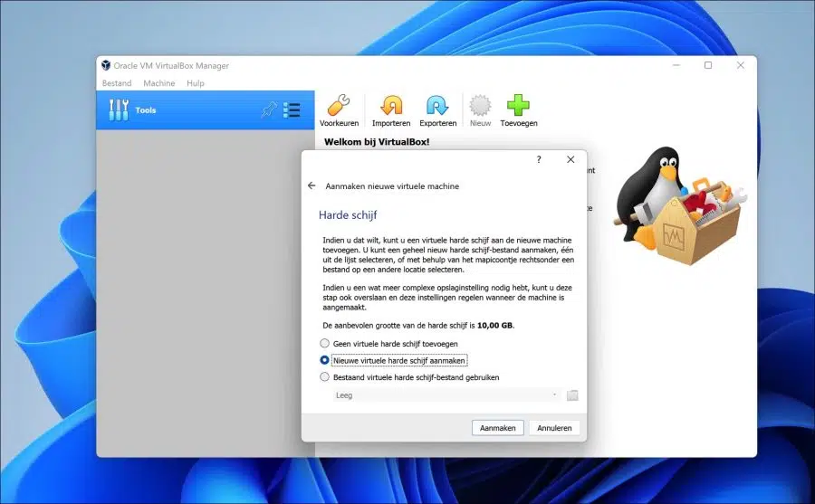Screen dimensions: 815x504
Task: Select Geen virtuele harde schijf toevoegen
Action: click(x=388, y=344)
